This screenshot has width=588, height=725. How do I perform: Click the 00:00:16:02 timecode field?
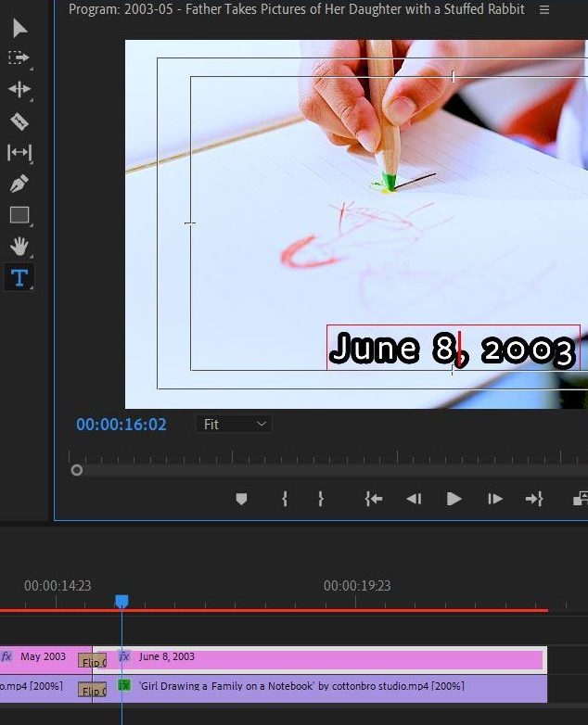(x=121, y=425)
